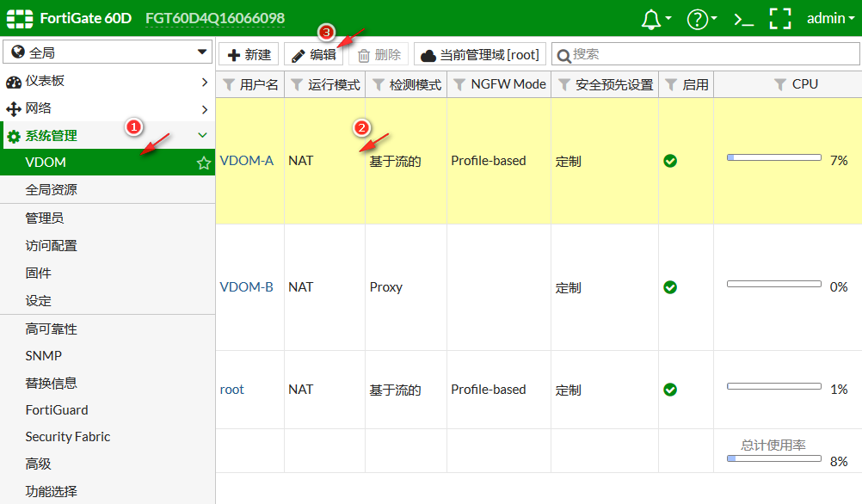
Task: Click the FortiGate logo icon
Action: point(20,18)
